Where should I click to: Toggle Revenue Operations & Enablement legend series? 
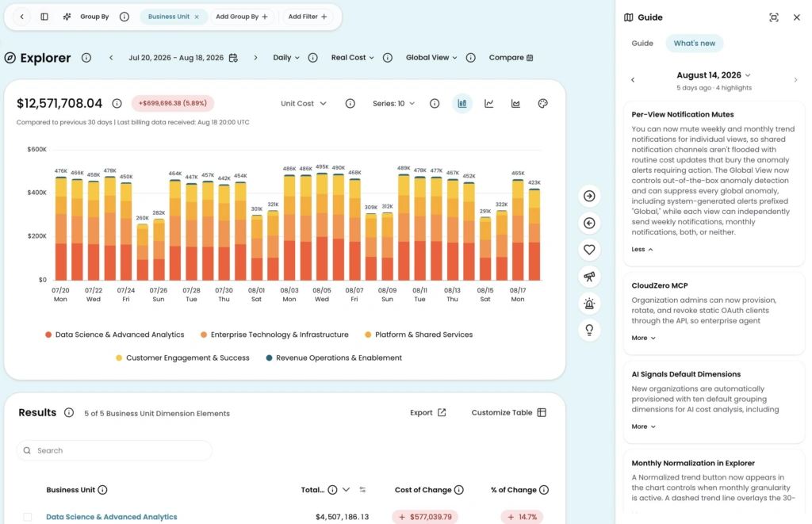[x=334, y=358]
